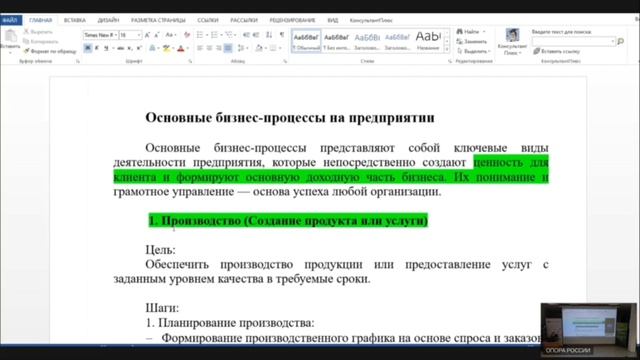
Task: Switch to the Рассылки tab
Action: [x=244, y=20]
